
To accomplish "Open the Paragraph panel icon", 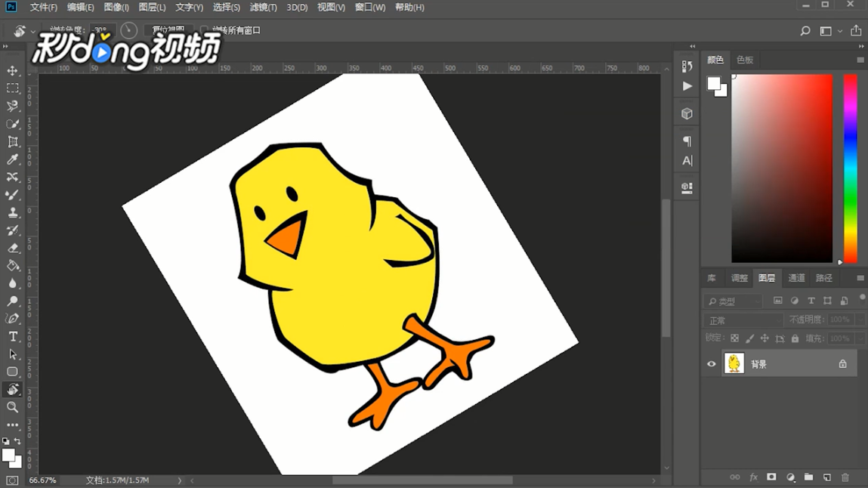I will pyautogui.click(x=687, y=141).
